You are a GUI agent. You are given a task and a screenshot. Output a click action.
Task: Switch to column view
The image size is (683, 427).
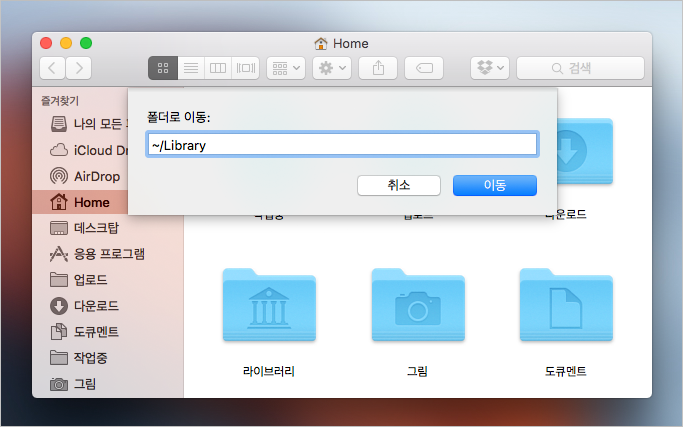(218, 68)
